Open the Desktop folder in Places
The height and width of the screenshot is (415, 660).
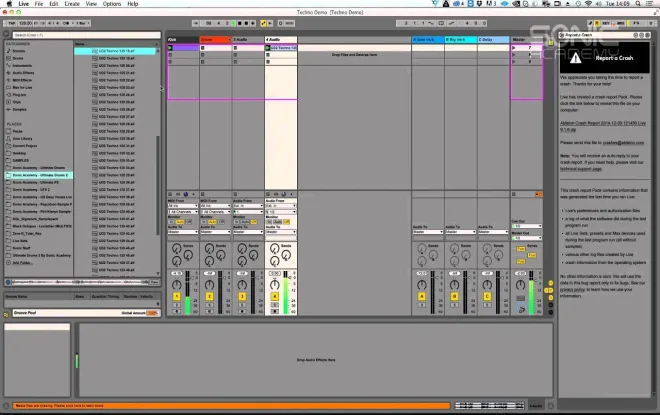coord(19,153)
